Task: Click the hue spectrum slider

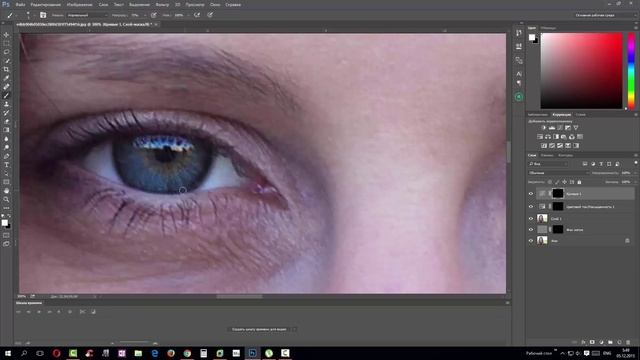Action: (631, 71)
